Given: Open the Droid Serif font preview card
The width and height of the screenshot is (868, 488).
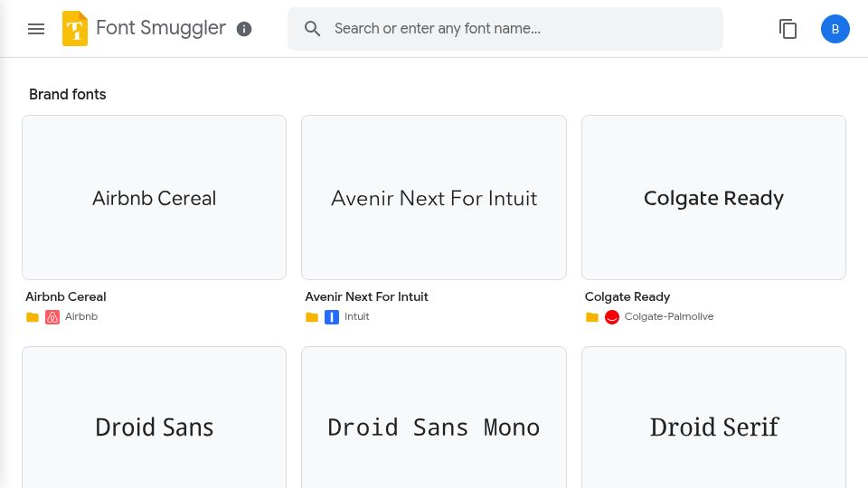Looking at the screenshot, I should tap(713, 418).
